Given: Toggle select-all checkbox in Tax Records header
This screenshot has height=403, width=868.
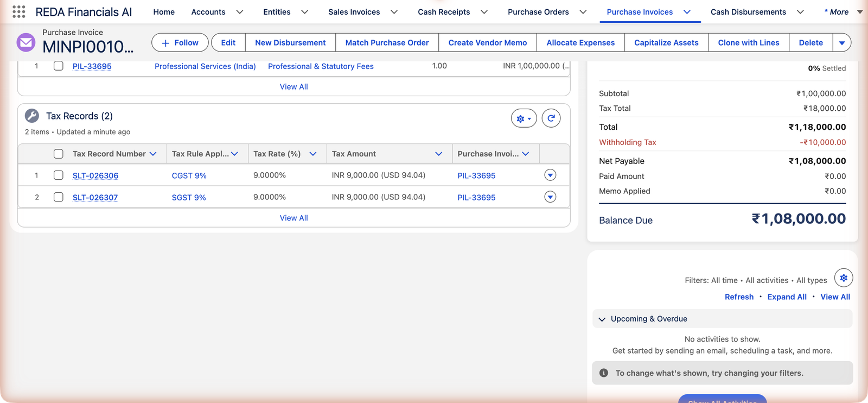Looking at the screenshot, I should [x=59, y=154].
